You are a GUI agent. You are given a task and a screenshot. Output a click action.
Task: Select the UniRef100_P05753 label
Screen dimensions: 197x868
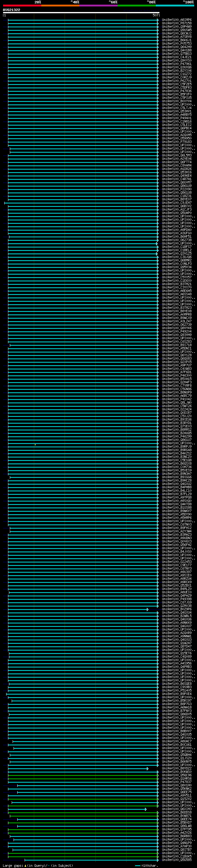pos(177,43)
